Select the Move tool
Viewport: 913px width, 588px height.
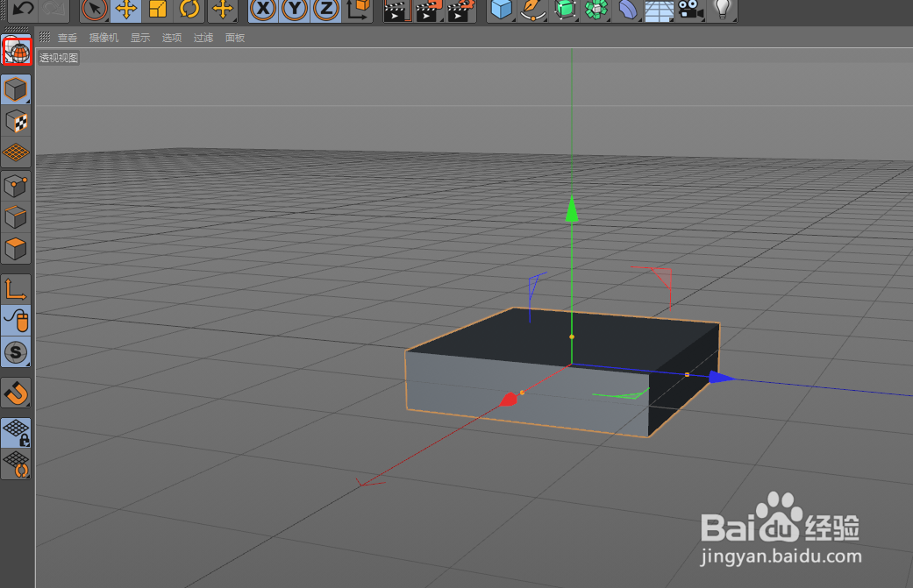(x=125, y=10)
